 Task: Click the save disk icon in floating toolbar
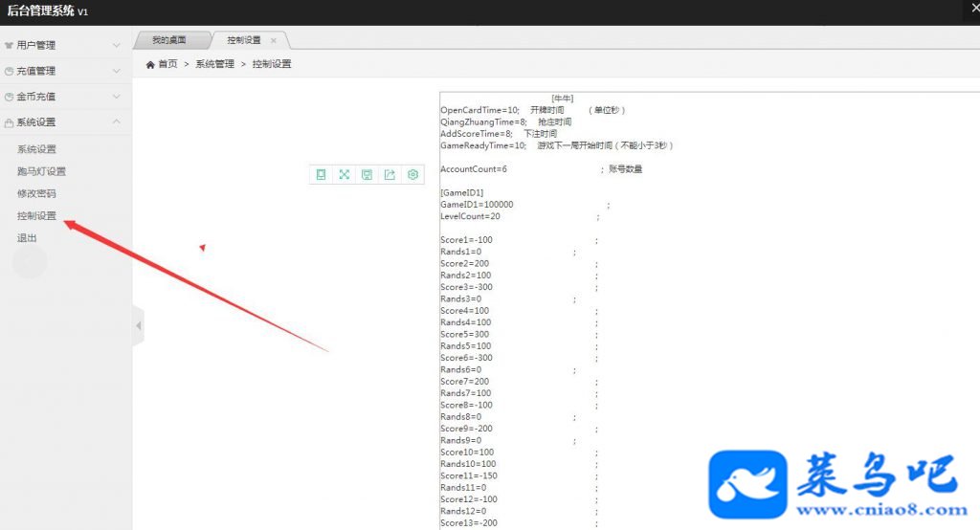click(367, 174)
